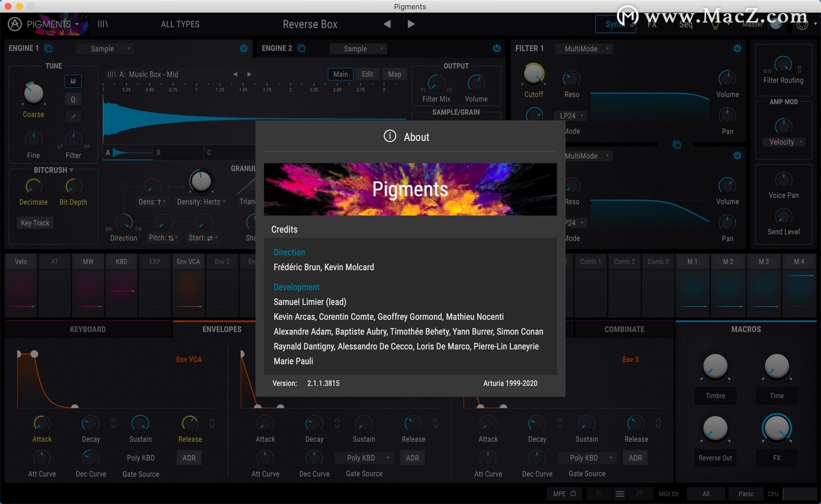This screenshot has width=821, height=504.
Task: Click the ALL TYPES preset filter
Action: 180,25
